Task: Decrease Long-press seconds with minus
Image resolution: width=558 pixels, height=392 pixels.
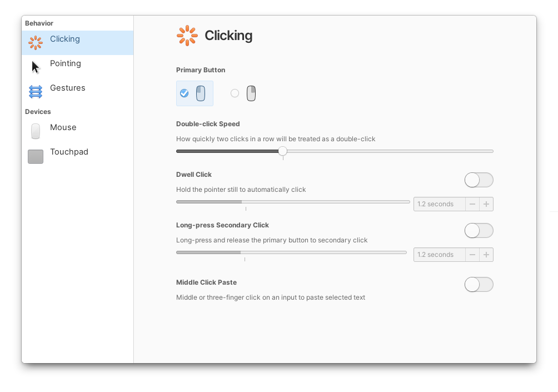Action: [x=472, y=255]
